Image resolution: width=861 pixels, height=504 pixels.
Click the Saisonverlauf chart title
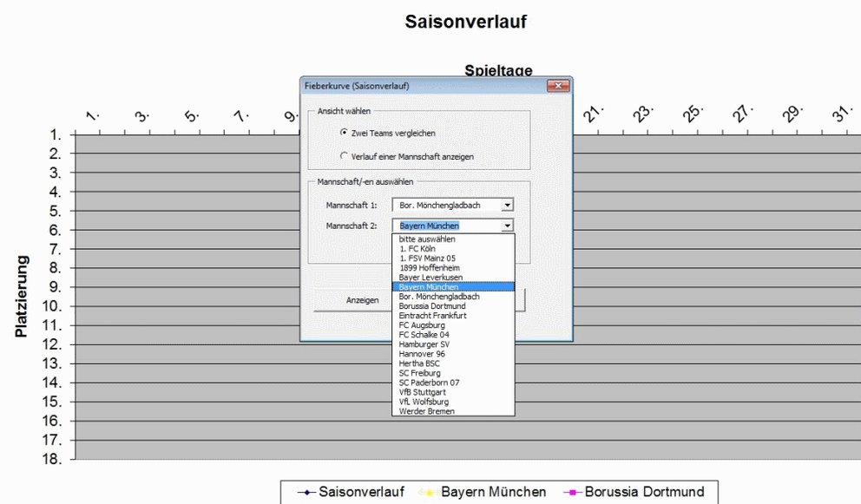(x=465, y=22)
